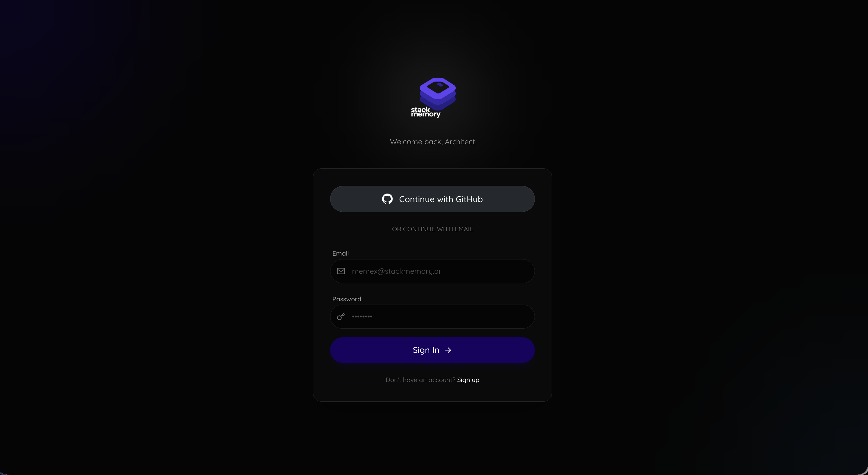Image resolution: width=868 pixels, height=475 pixels.
Task: Click the arrow icon beside Sign In
Action: [x=448, y=350]
